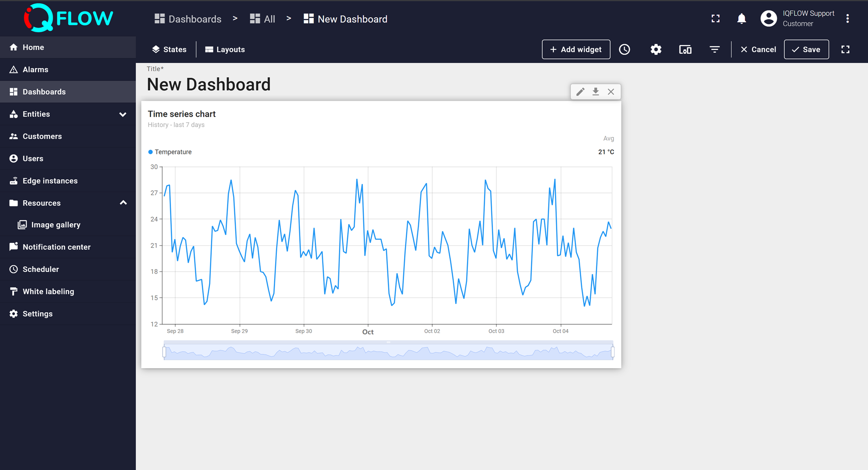This screenshot has width=868, height=470.
Task: Open notifications bell icon
Action: pyautogui.click(x=741, y=19)
